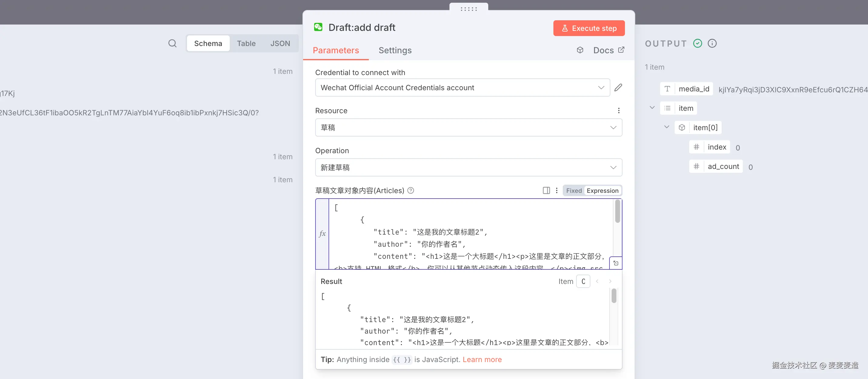Open Resource field three-dot options menu
This screenshot has height=379, width=868.
tap(619, 110)
